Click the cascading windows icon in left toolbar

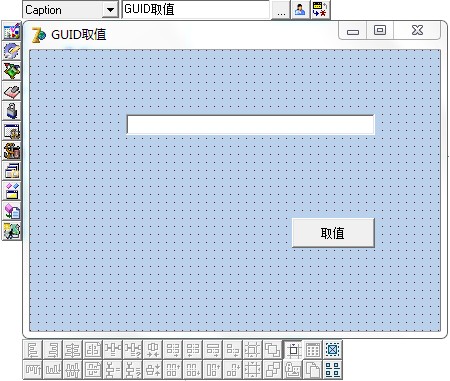(12, 171)
